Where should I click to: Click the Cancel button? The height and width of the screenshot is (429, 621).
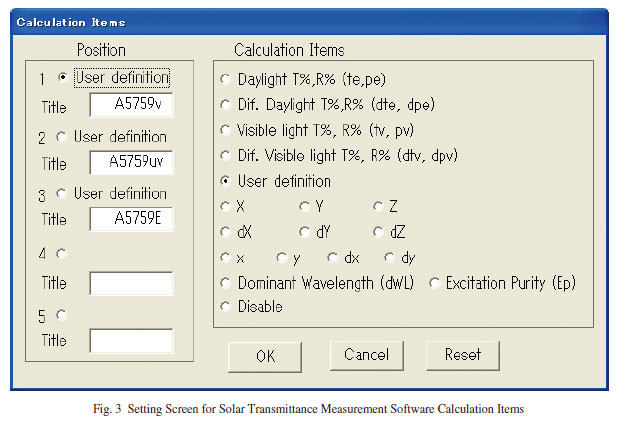[367, 355]
